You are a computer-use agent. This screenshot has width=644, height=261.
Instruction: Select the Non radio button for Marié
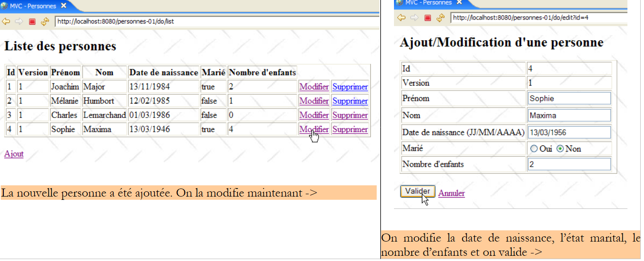[560, 149]
